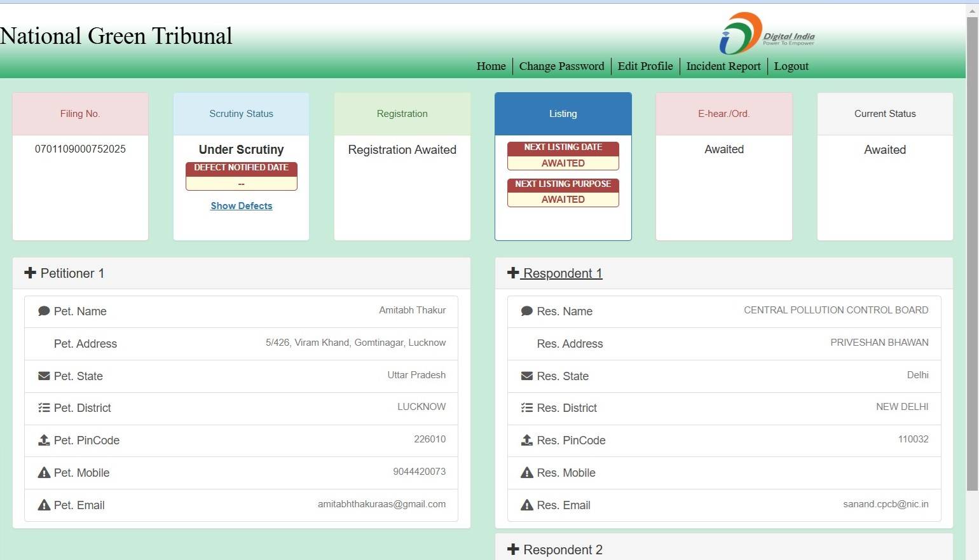Select the Registration card header
The width and height of the screenshot is (979, 560).
tap(402, 114)
